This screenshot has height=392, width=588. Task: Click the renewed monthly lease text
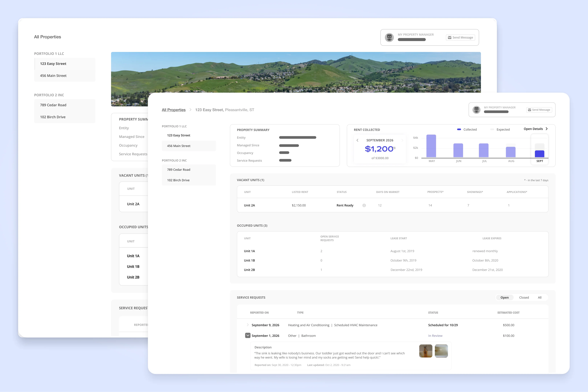tap(485, 251)
